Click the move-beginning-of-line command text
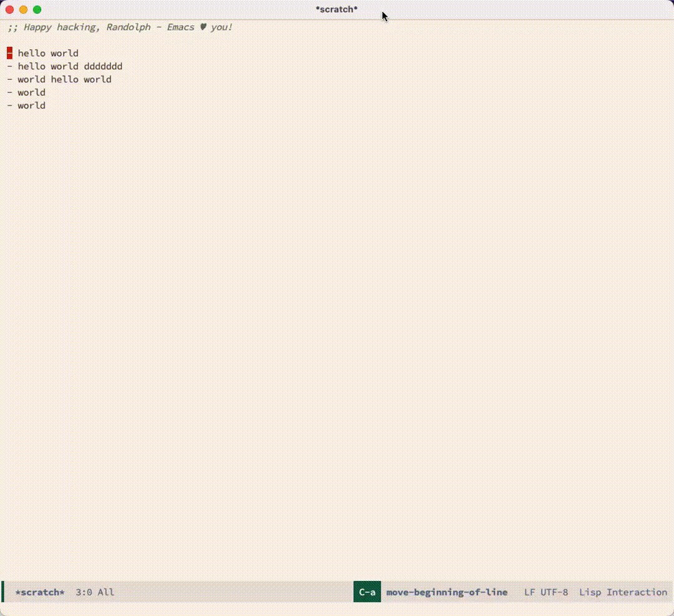674x616 pixels. 447,592
